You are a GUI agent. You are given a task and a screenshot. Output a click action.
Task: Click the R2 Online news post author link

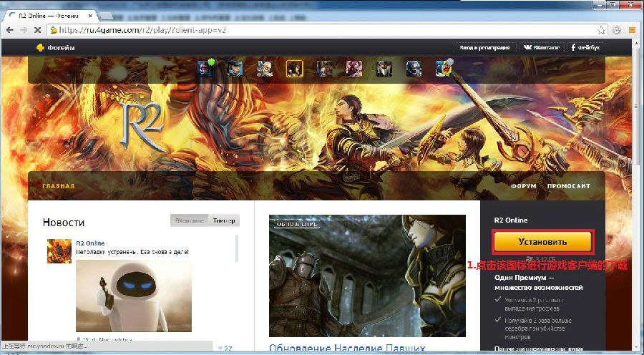pyautogui.click(x=90, y=243)
